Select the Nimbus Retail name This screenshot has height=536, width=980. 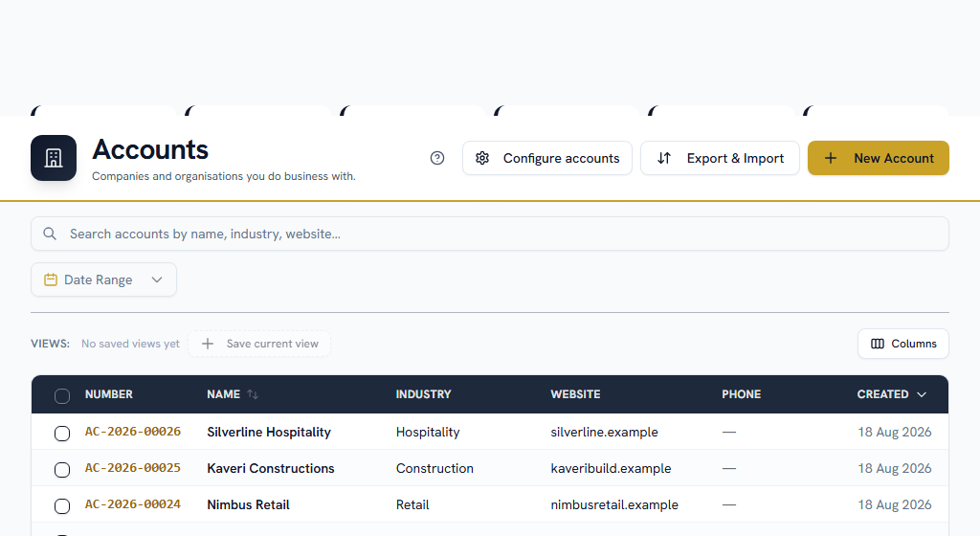[248, 504]
